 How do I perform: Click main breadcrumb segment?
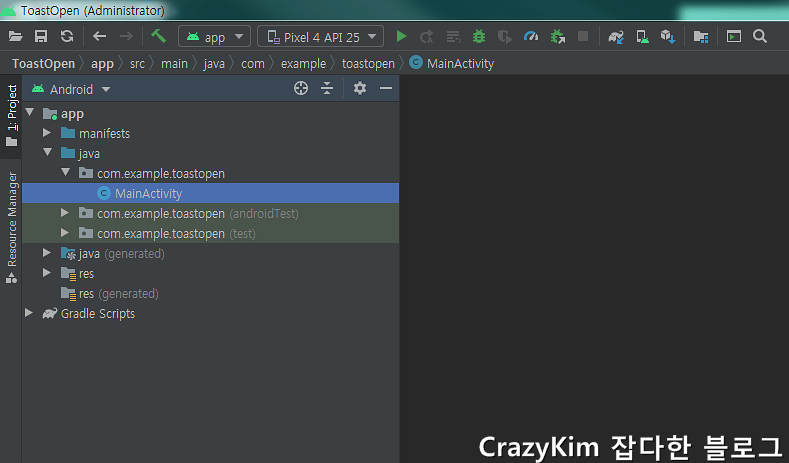point(174,63)
